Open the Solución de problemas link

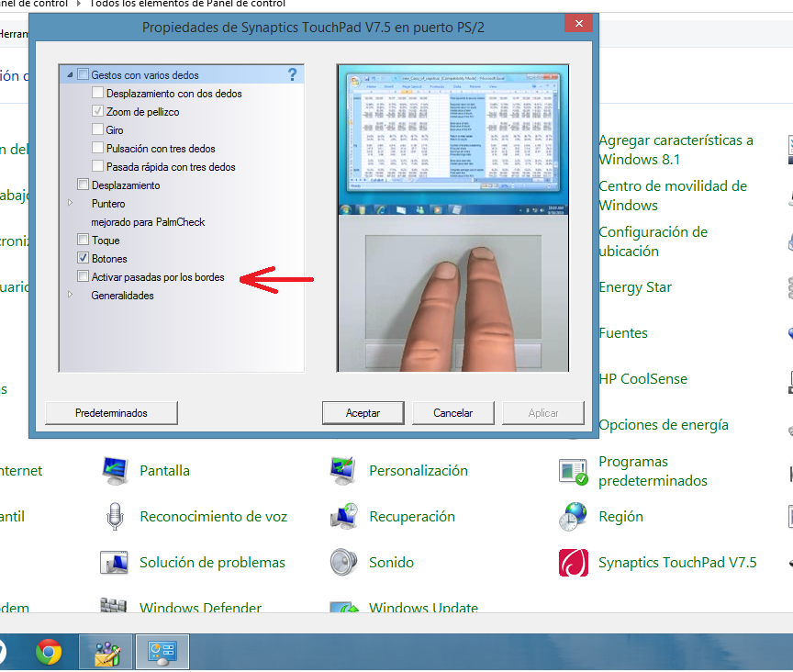pos(212,562)
